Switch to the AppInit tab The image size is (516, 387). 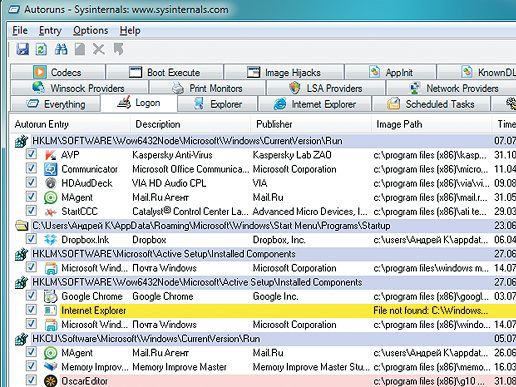click(x=391, y=72)
